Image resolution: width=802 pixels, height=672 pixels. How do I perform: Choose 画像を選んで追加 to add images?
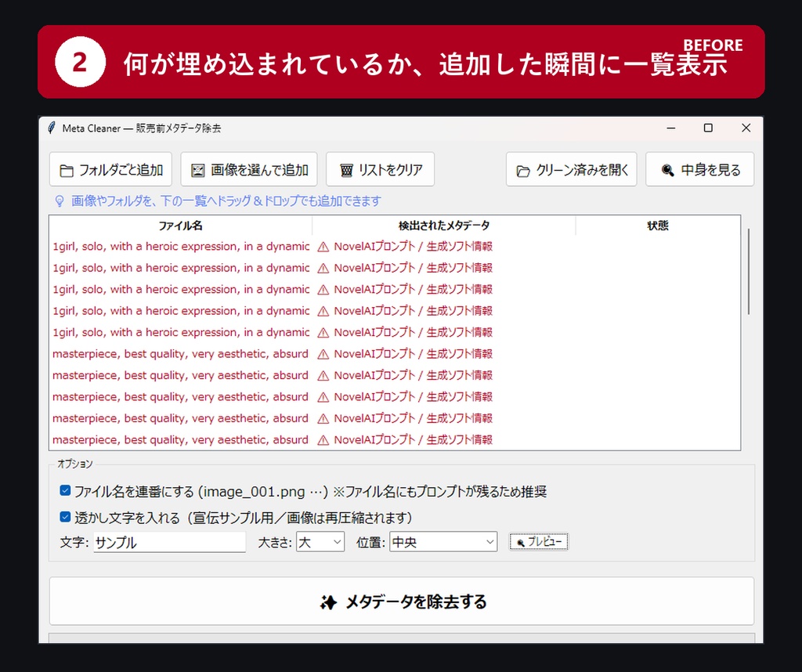tap(248, 169)
